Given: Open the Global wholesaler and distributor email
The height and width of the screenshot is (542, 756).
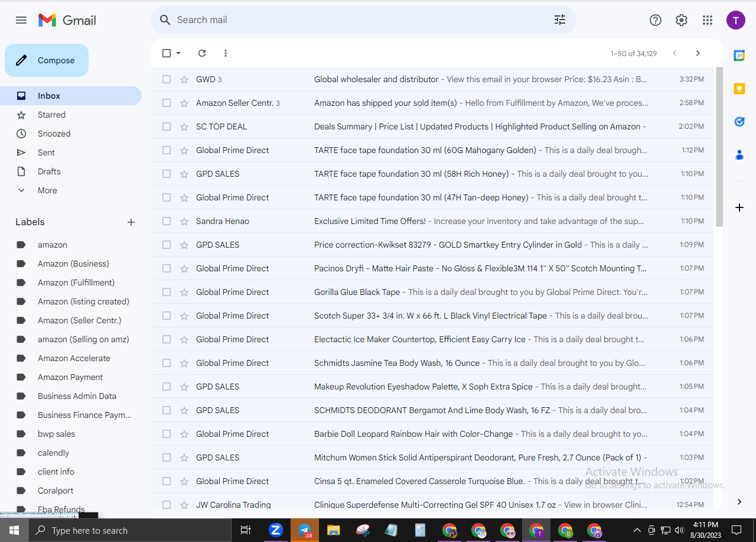Looking at the screenshot, I should click(432, 79).
